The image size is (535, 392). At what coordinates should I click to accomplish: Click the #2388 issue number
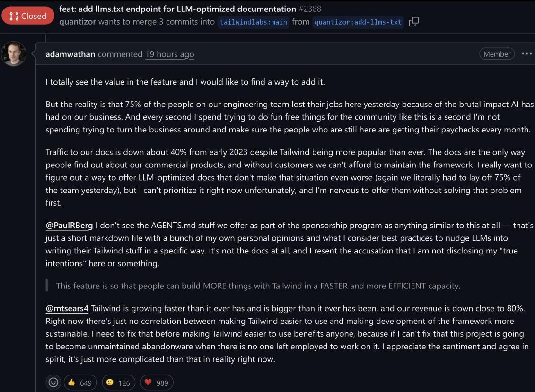coord(311,9)
